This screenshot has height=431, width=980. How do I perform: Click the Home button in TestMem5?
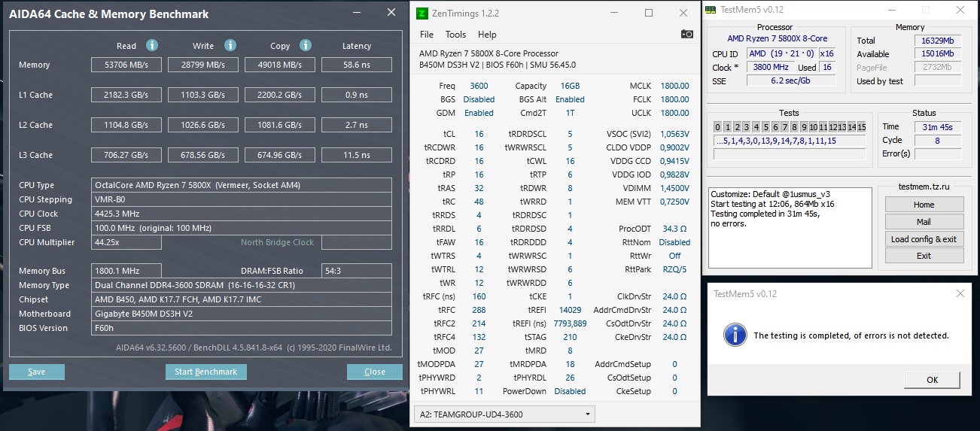pyautogui.click(x=924, y=205)
